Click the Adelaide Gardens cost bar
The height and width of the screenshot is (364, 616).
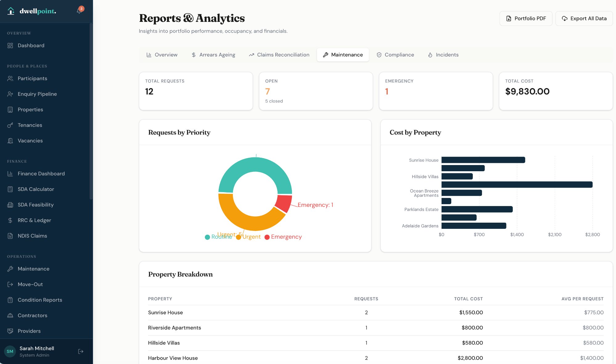[474, 226]
